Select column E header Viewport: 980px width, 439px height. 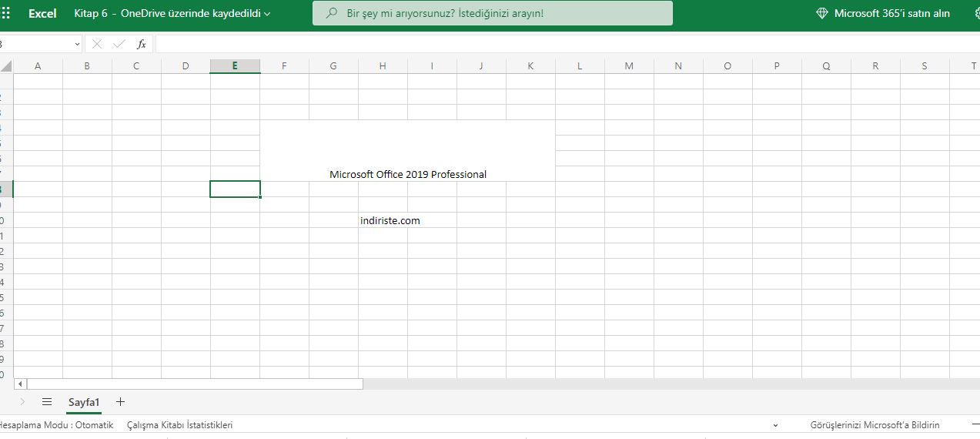click(235, 66)
